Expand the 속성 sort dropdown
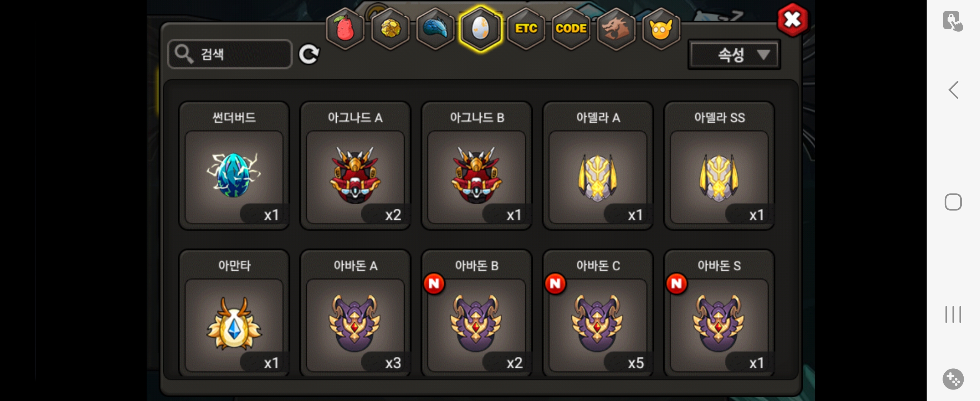980x401 pixels. point(734,55)
